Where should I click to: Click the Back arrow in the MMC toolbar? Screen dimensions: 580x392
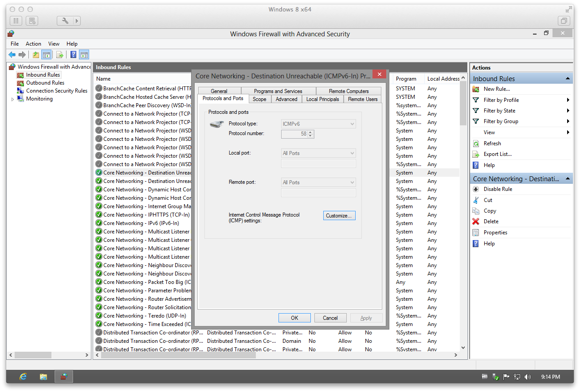coord(12,55)
